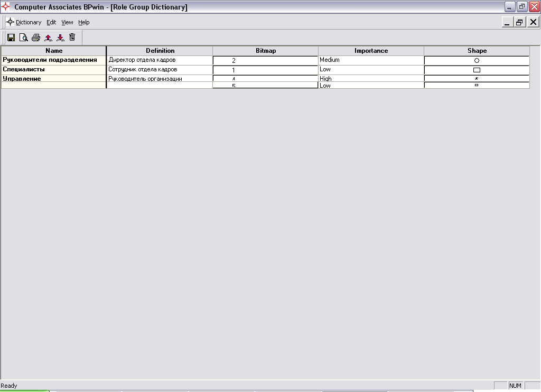Open Bitmap cell showing 1
This screenshot has width=541, height=392.
click(265, 70)
